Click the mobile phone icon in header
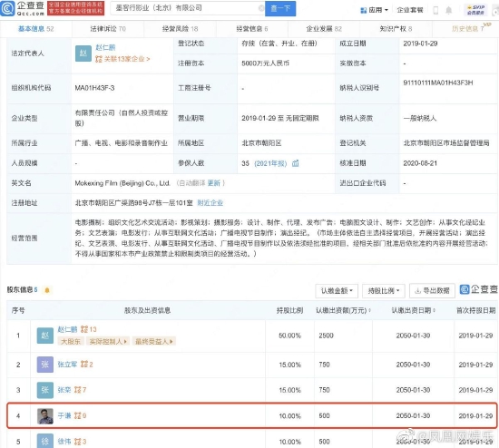The image size is (499, 448). click(435, 10)
